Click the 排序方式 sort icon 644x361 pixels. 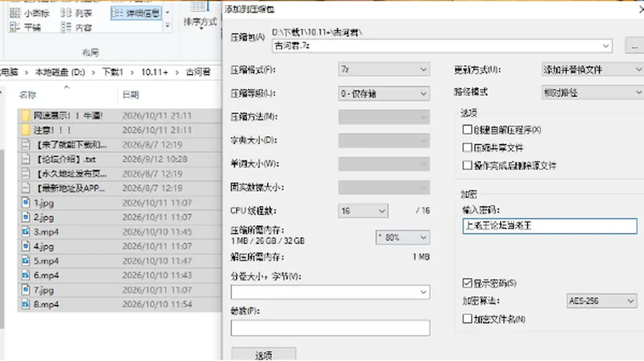(x=200, y=7)
